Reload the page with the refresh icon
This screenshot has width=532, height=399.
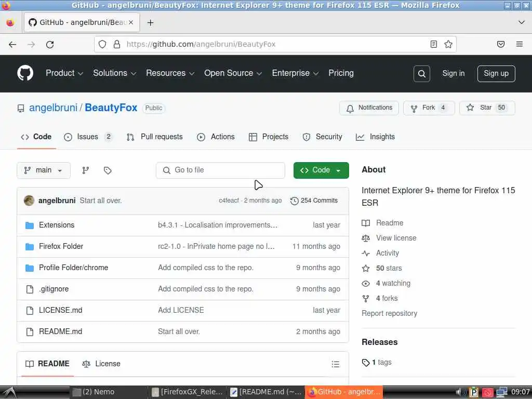50,45
